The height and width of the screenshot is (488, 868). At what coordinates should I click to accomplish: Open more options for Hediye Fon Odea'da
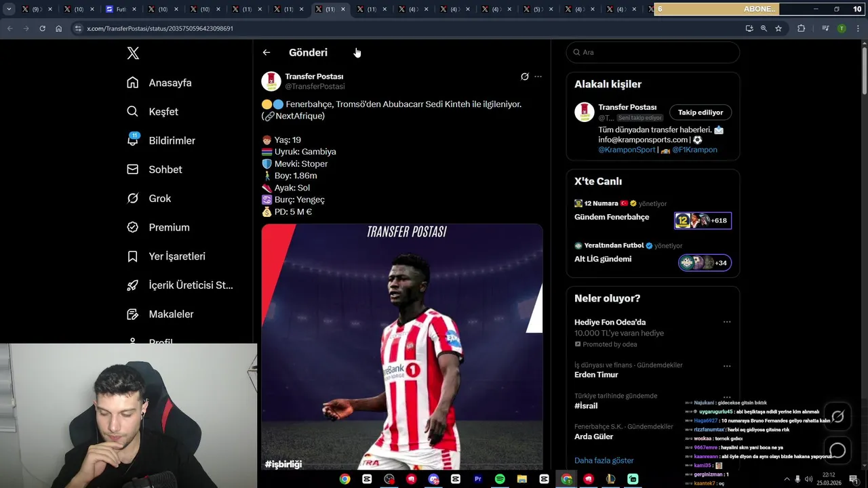point(727,323)
